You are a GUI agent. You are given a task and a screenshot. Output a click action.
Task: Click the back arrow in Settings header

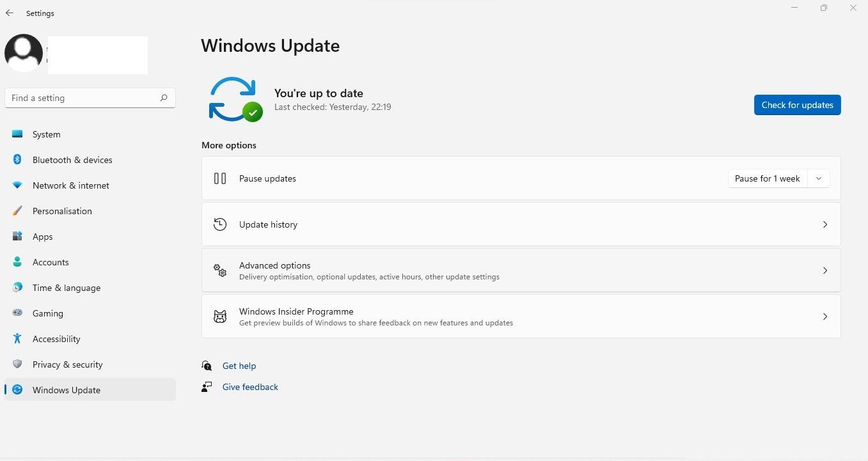(10, 13)
